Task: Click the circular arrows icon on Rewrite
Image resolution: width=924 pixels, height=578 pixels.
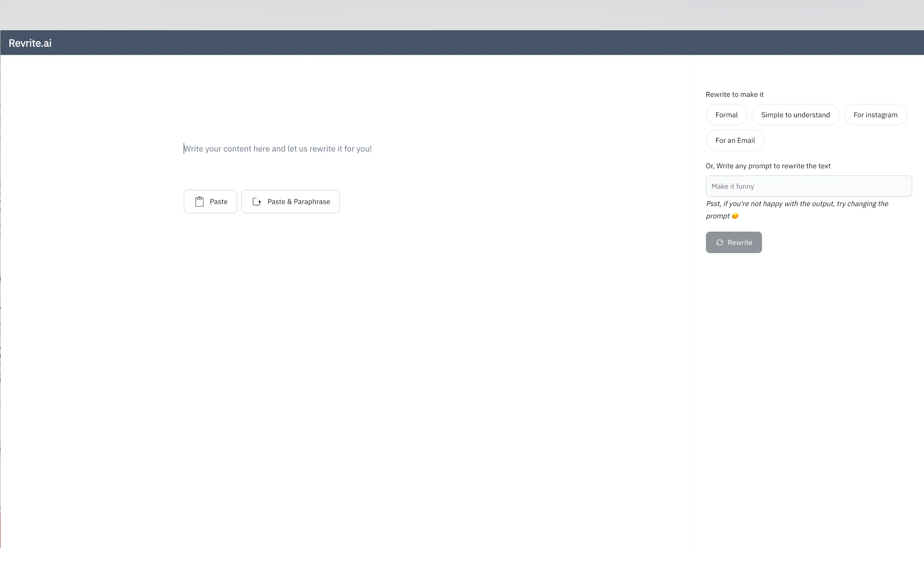Action: (719, 242)
